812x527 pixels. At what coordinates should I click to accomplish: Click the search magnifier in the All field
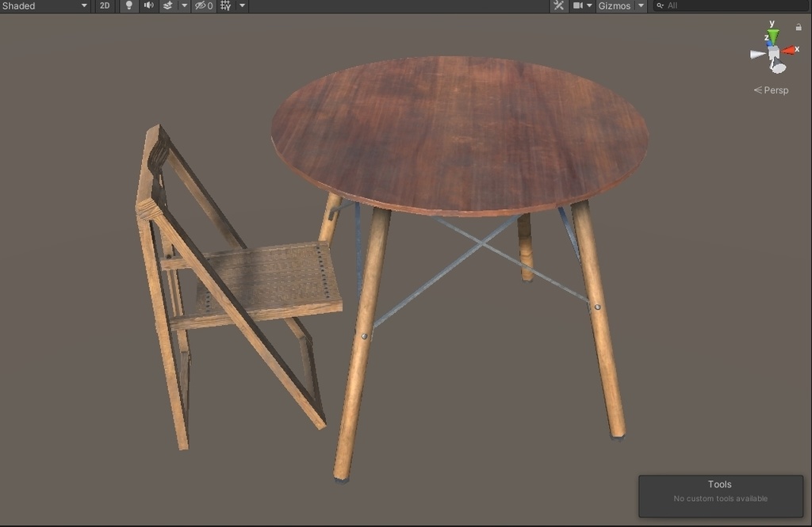[x=661, y=6]
